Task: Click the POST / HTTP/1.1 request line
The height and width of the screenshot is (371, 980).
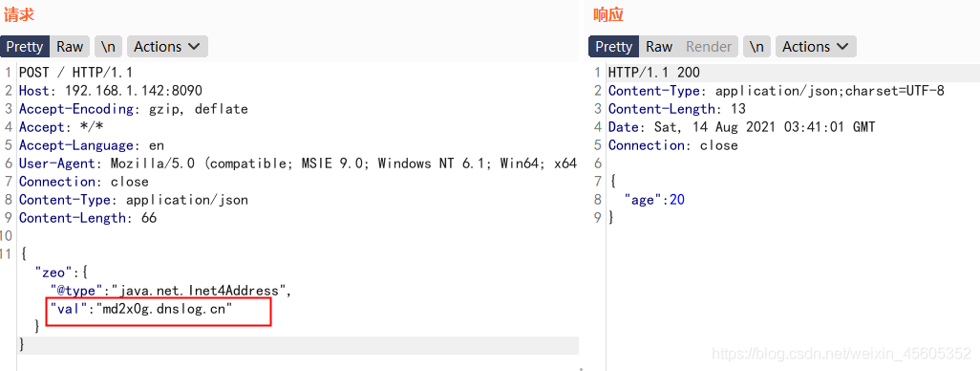Action: click(75, 73)
